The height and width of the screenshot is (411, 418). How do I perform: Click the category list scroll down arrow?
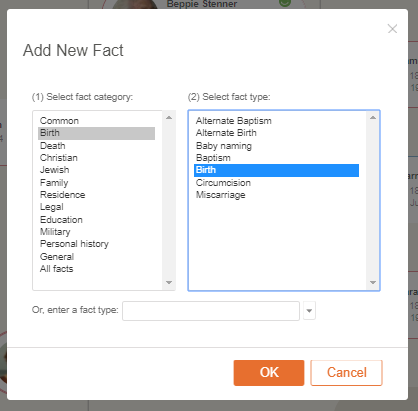point(169,283)
